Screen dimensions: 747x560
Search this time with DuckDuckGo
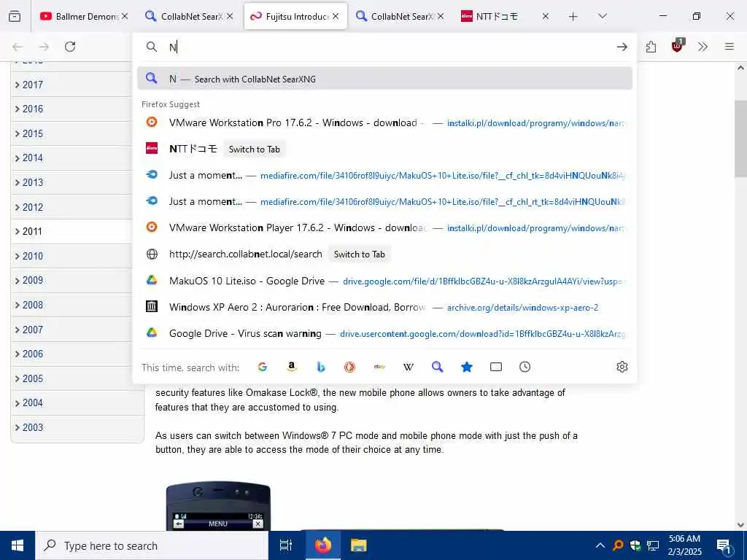(x=349, y=367)
